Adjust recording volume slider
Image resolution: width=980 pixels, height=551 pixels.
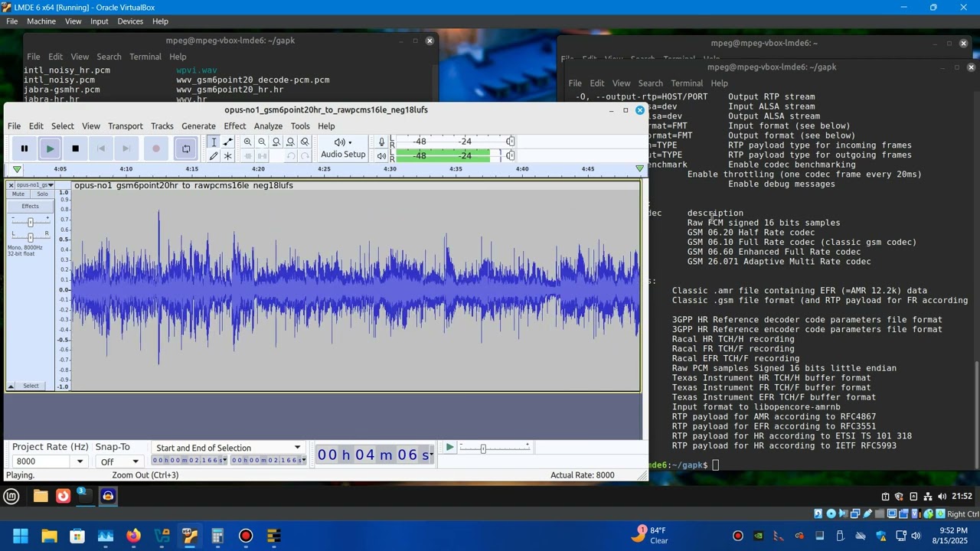[510, 142]
